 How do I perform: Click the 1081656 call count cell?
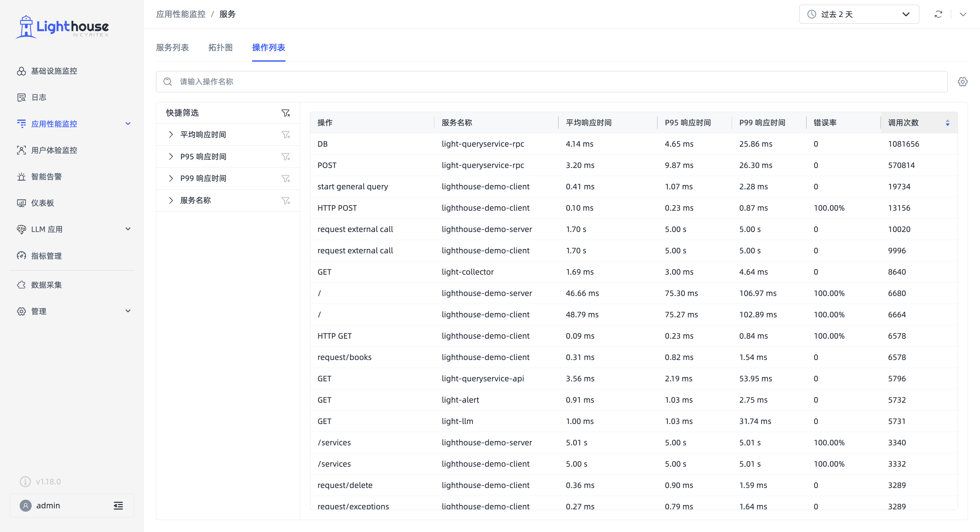tap(904, 144)
